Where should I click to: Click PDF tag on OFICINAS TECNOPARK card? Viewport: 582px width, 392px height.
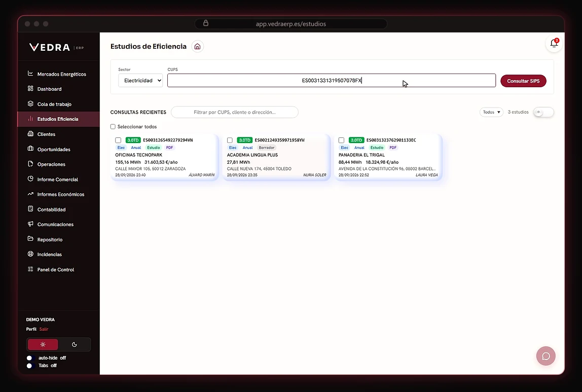(x=170, y=148)
